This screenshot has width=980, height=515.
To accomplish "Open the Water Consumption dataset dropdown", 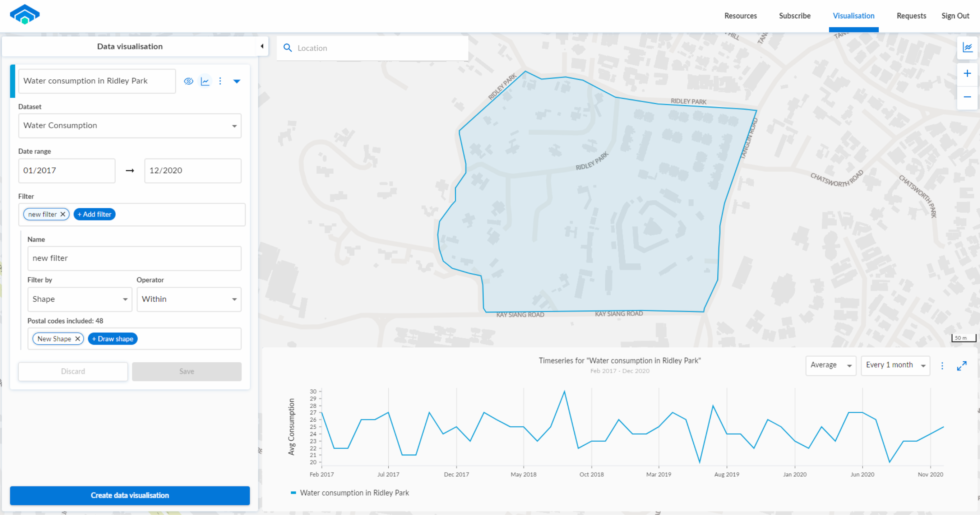I will 130,125.
